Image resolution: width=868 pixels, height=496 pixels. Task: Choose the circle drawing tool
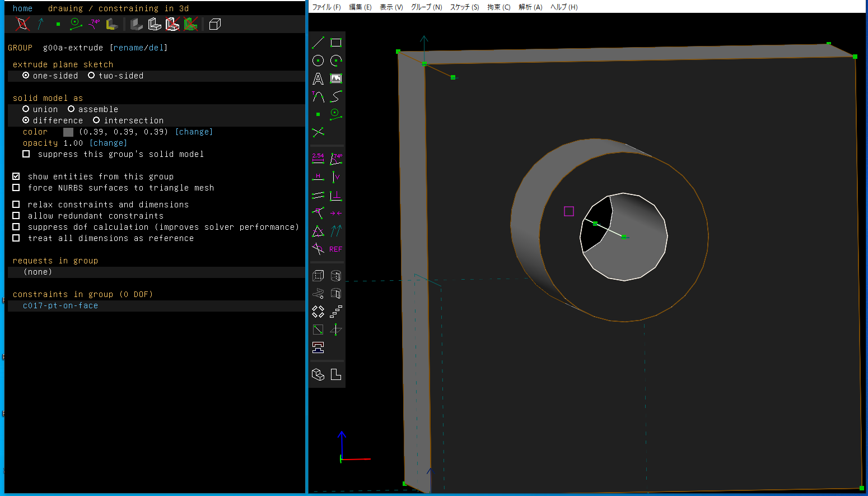point(318,61)
